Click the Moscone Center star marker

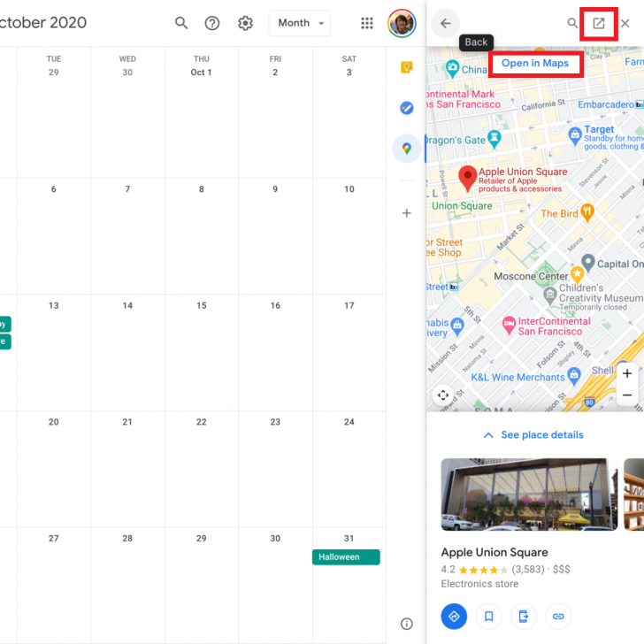(577, 274)
